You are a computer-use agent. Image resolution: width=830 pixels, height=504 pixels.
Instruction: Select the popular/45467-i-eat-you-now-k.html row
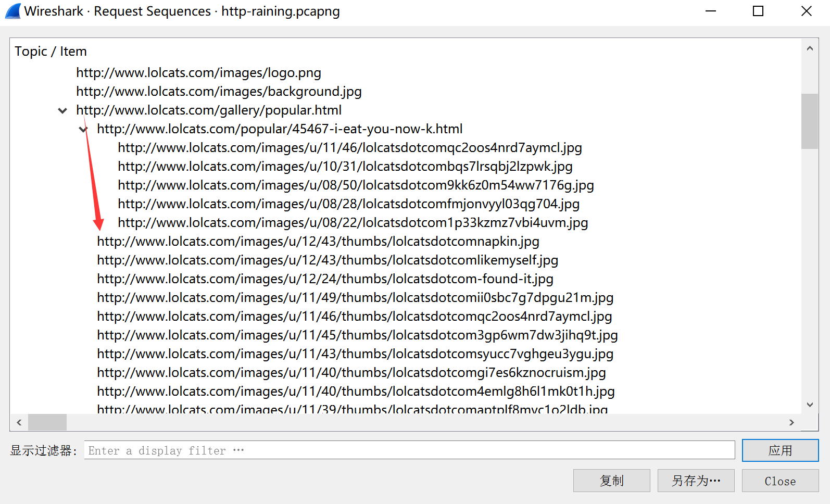(280, 129)
